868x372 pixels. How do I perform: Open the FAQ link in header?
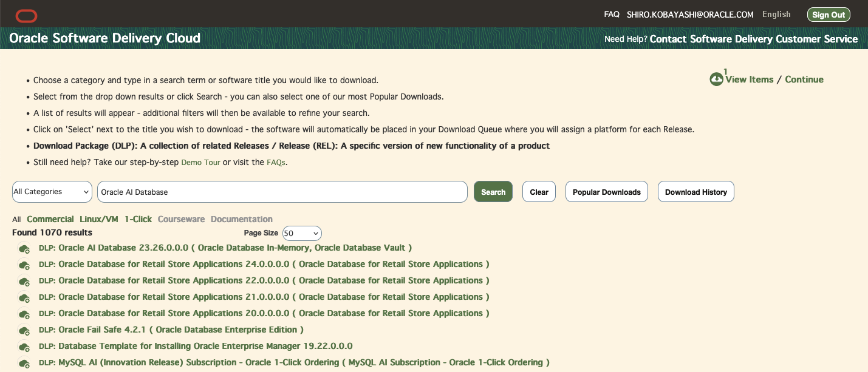pos(612,15)
